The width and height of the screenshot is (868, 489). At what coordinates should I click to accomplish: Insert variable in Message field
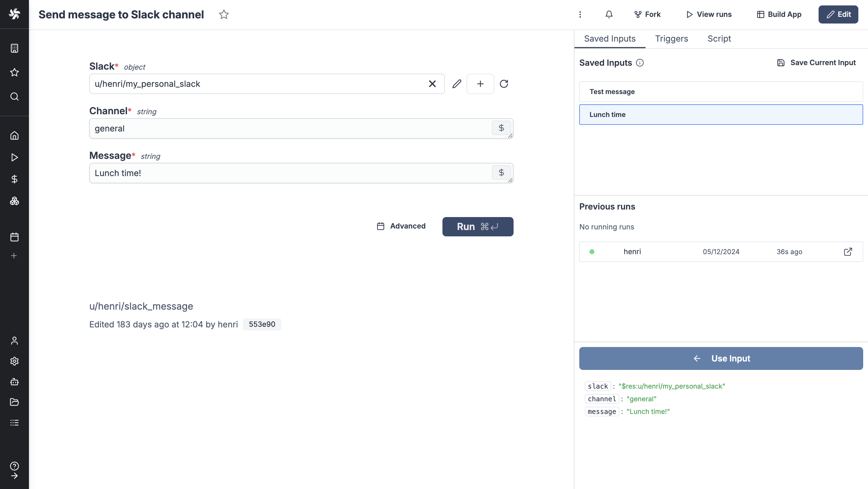[x=501, y=172]
